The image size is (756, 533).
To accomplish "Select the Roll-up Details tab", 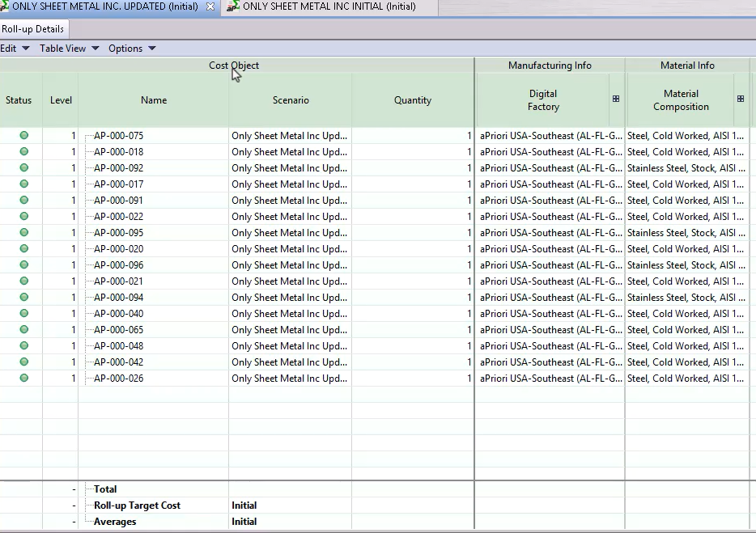I will [x=32, y=29].
